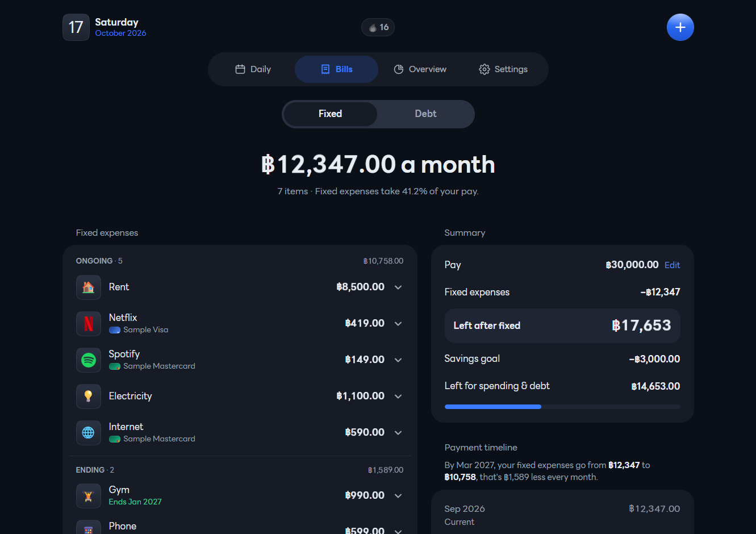The image size is (756, 534).
Task: Expand the Electricity expense chevron
Action: click(x=398, y=397)
